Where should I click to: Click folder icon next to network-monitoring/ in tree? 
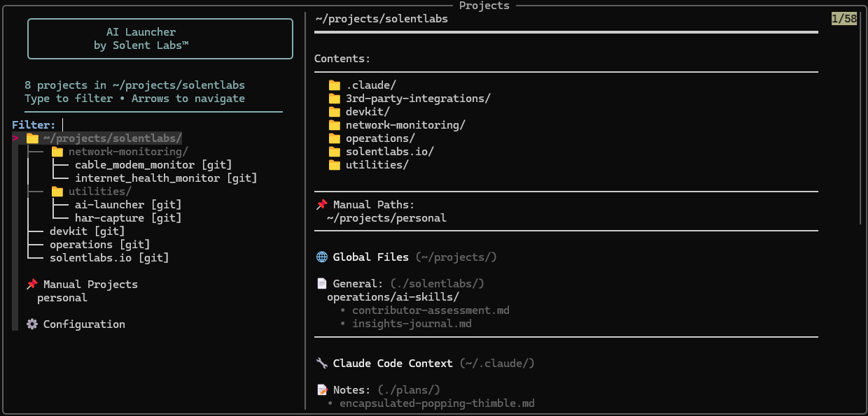click(x=57, y=152)
